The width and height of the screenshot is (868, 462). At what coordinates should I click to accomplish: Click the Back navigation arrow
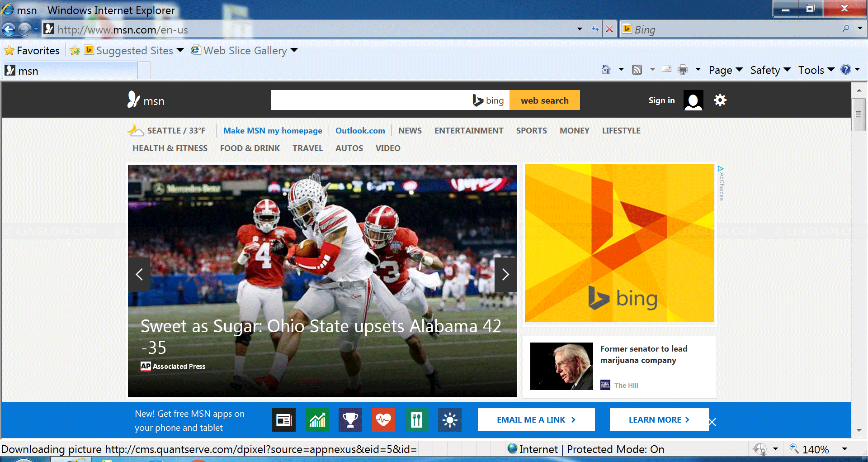tap(9, 29)
